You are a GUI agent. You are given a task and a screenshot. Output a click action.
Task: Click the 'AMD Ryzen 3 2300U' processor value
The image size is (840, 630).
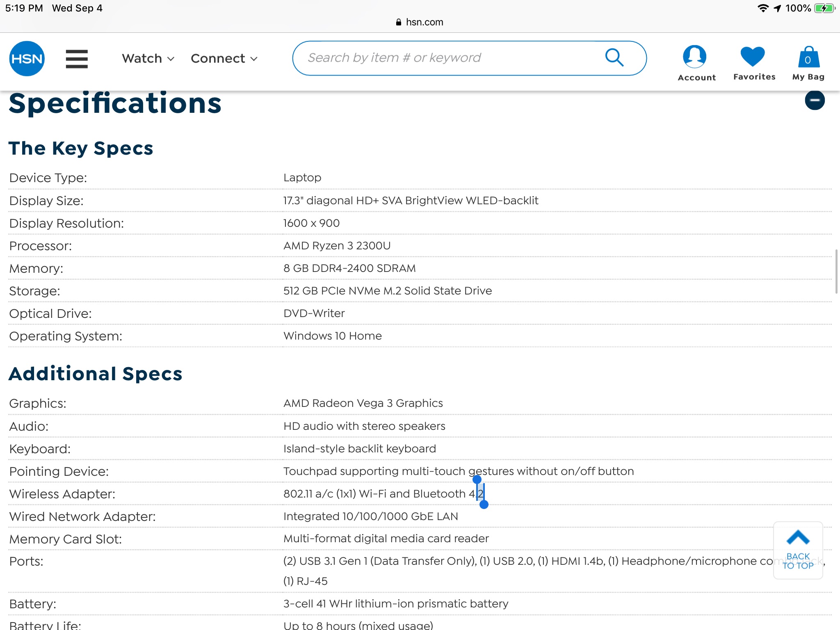point(337,246)
